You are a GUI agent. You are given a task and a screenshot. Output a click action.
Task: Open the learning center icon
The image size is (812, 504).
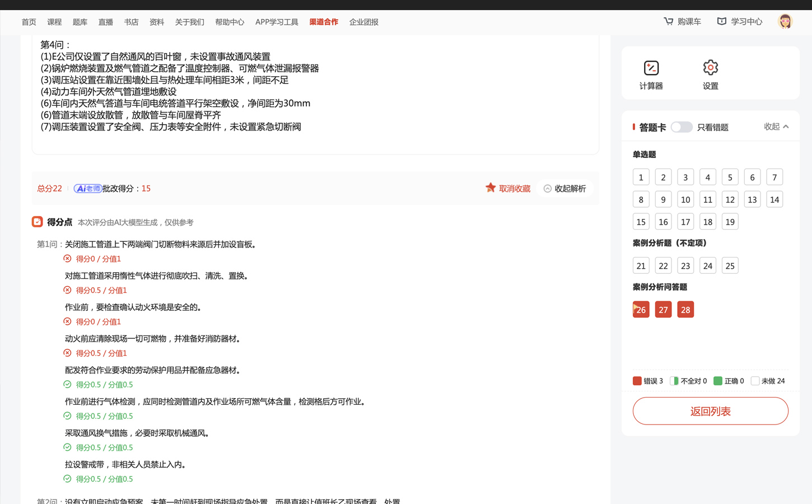pyautogui.click(x=721, y=21)
